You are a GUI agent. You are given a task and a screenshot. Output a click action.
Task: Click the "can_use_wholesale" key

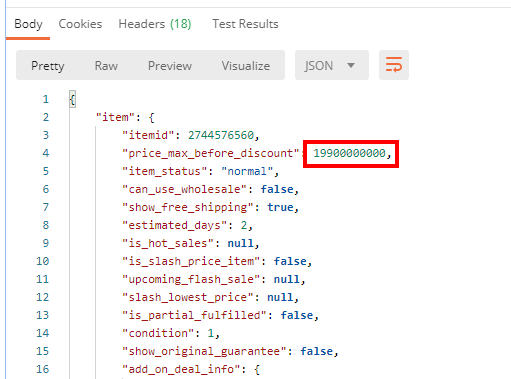[x=184, y=189]
